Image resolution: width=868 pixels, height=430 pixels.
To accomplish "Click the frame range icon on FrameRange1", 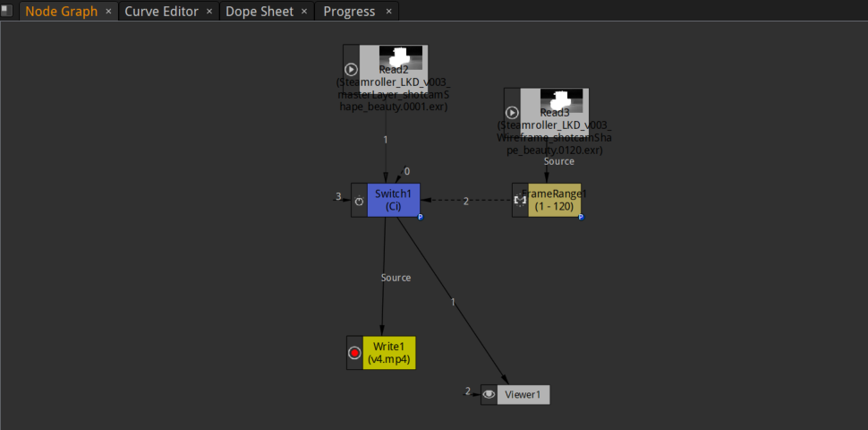I will coord(520,200).
